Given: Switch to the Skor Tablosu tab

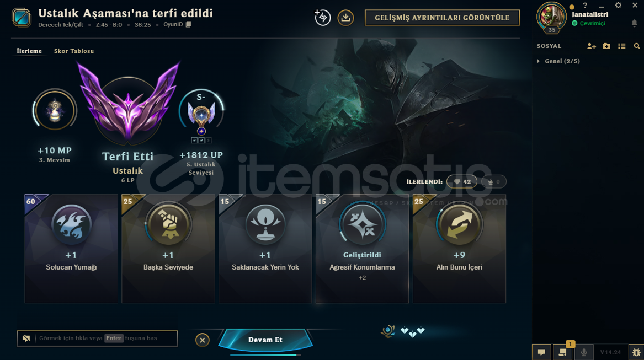Looking at the screenshot, I should (x=74, y=51).
